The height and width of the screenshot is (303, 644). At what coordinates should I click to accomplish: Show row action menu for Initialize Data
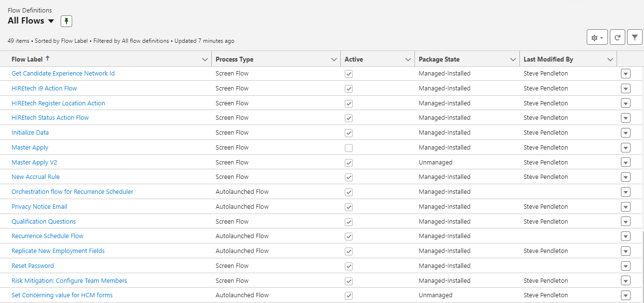pyautogui.click(x=625, y=133)
